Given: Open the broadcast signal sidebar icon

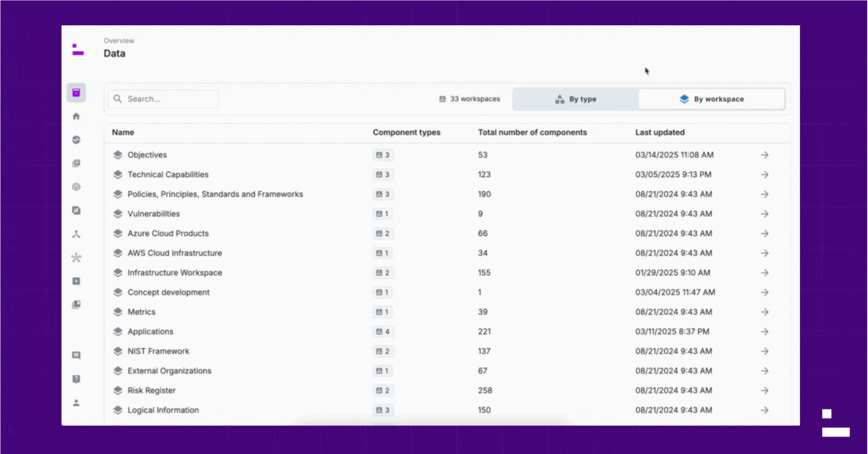Looking at the screenshot, I should point(76,187).
